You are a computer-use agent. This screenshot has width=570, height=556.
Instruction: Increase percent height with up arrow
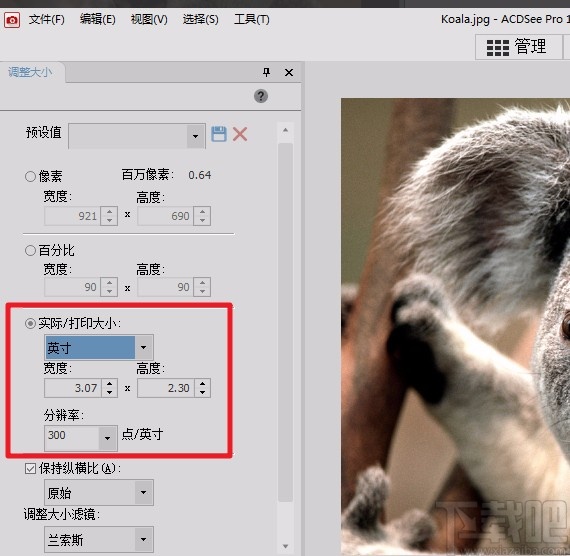(x=202, y=282)
